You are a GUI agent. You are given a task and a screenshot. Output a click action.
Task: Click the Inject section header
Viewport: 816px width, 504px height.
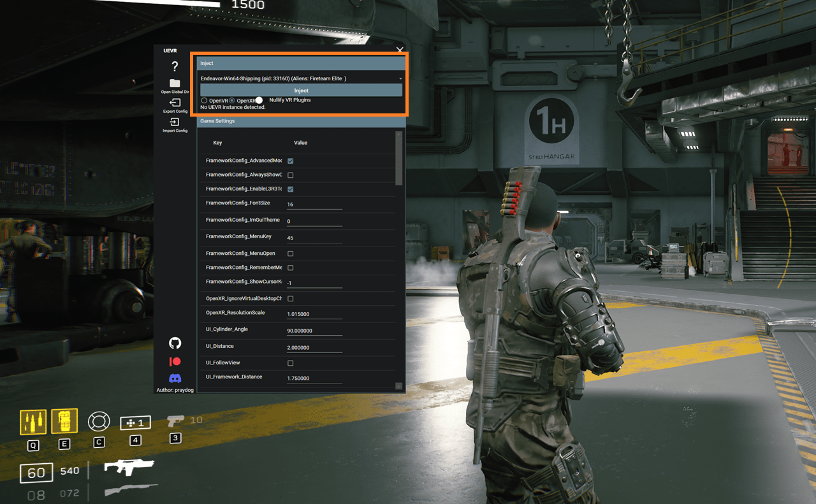(302, 63)
